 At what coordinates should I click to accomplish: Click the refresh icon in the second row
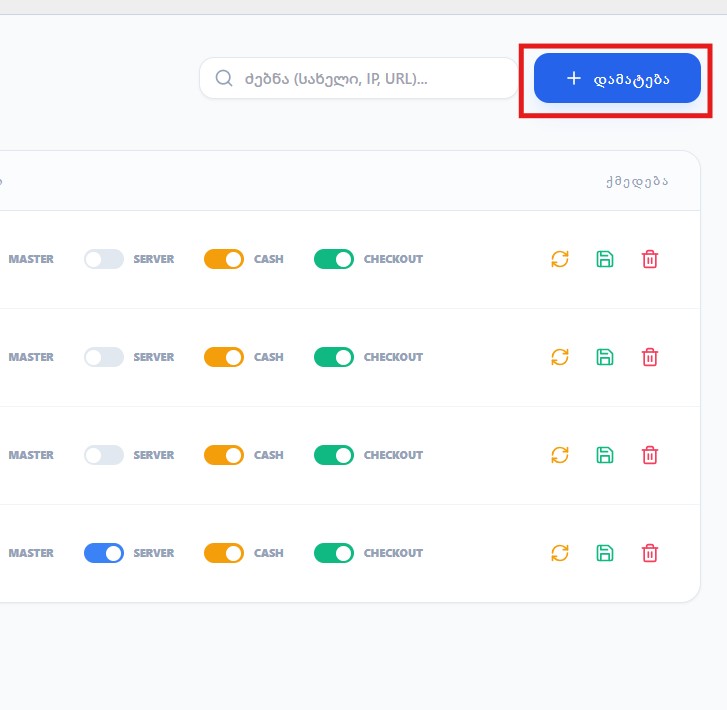(560, 357)
